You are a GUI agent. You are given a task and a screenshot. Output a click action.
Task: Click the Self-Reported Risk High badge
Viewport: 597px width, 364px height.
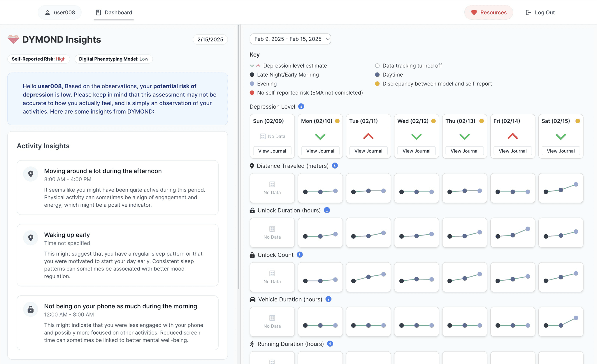[39, 59]
